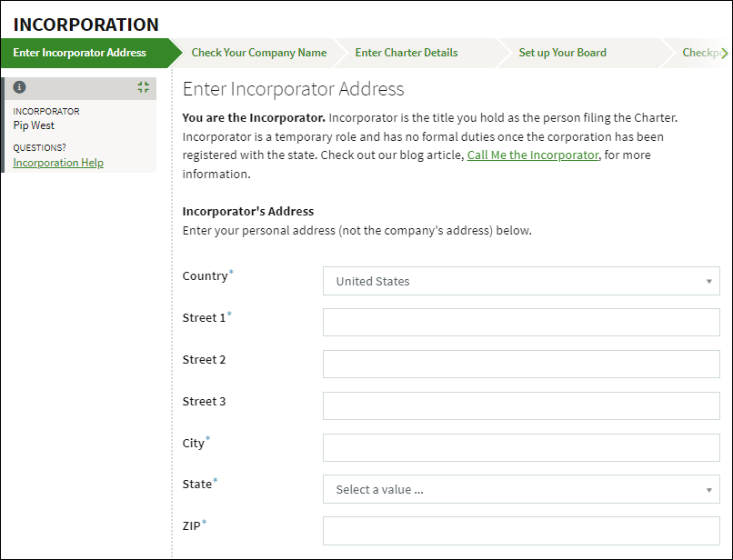Click the Country field label
This screenshot has height=560, width=733.
206,275
